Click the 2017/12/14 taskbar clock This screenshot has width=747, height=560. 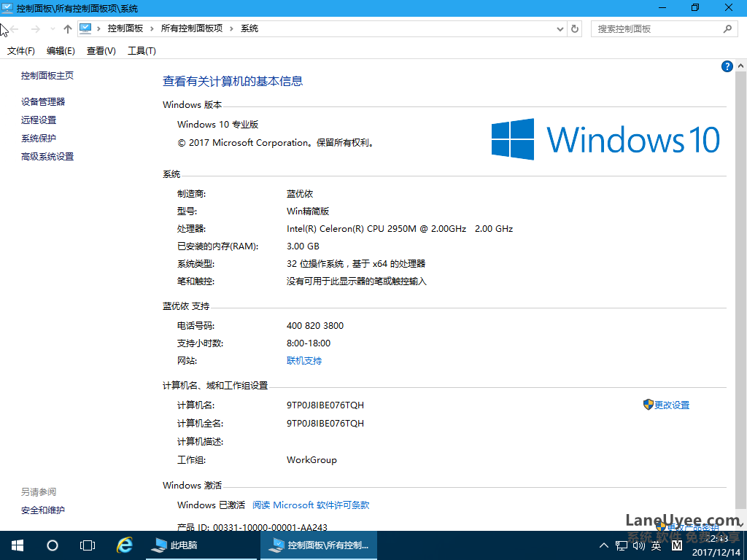[x=716, y=545]
